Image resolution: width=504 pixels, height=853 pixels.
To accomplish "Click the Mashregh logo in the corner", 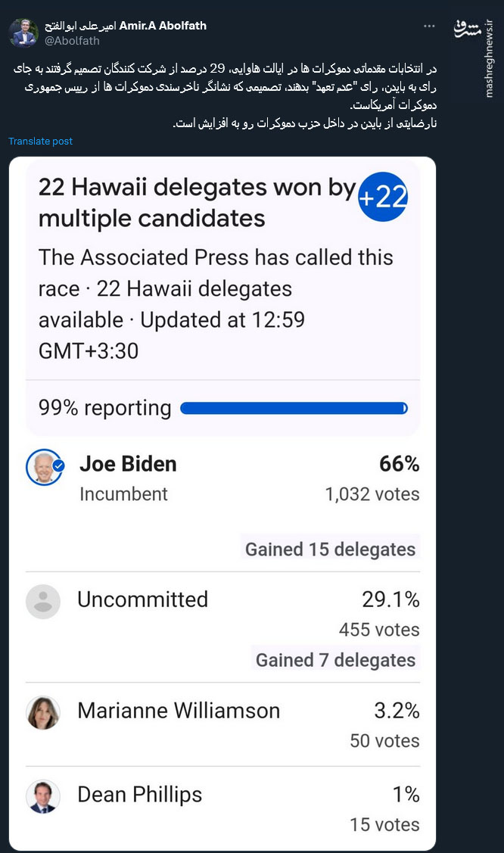I will 468,29.
